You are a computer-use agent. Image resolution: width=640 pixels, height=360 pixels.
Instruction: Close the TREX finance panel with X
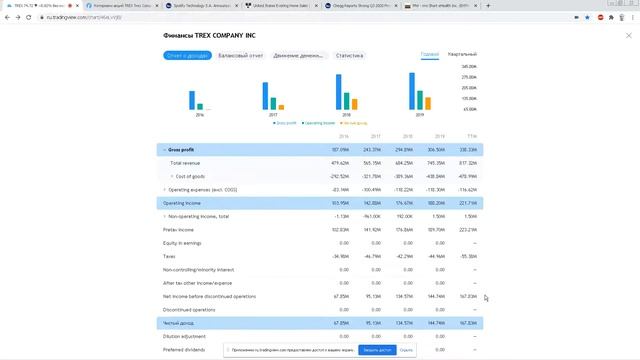(x=629, y=36)
